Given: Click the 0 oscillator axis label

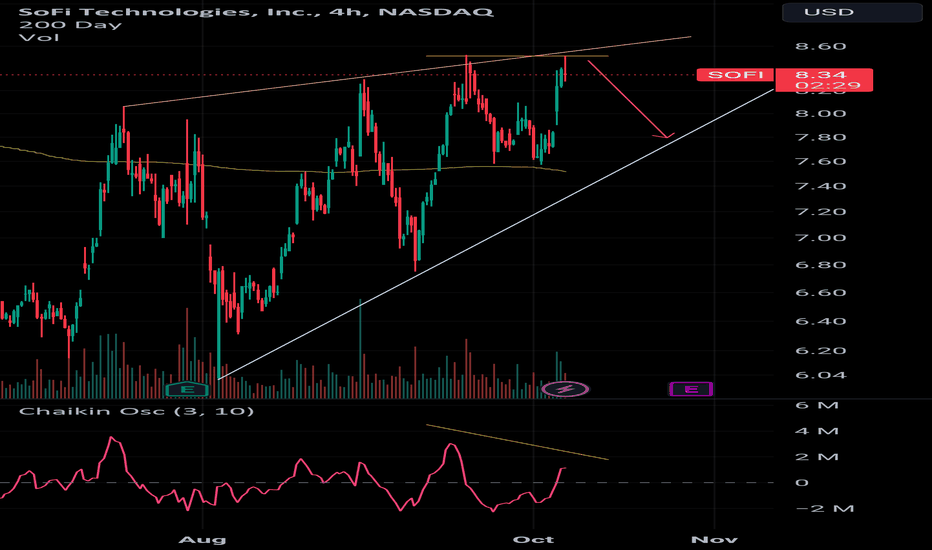Looking at the screenshot, I should coord(802,483).
